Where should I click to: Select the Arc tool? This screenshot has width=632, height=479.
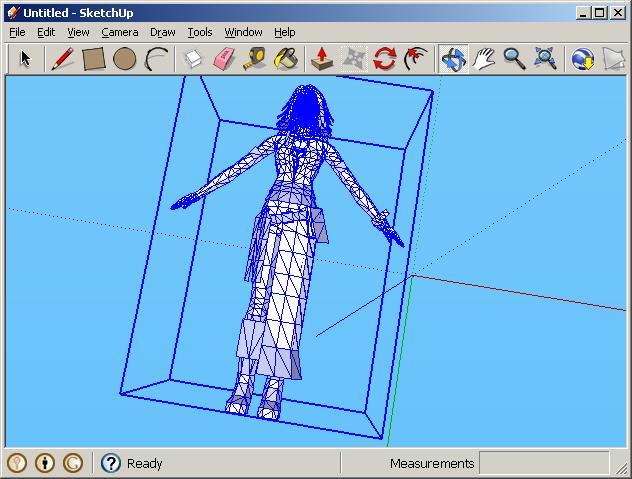[x=156, y=59]
